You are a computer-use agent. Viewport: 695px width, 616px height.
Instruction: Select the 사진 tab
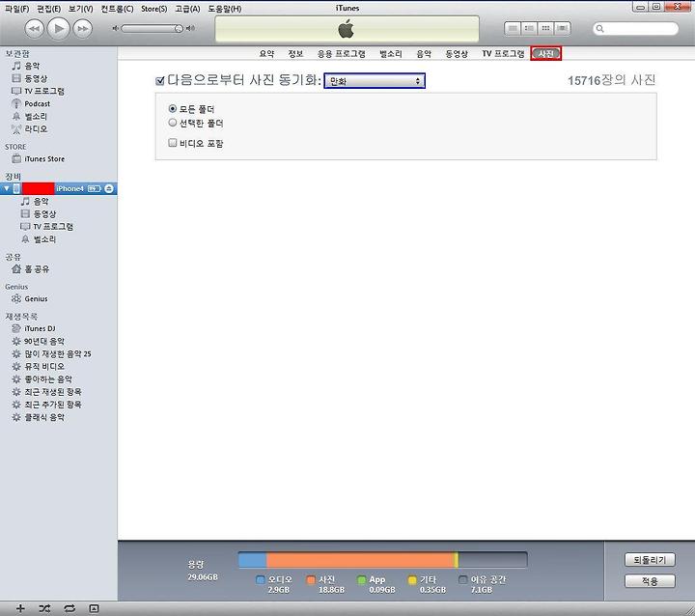pos(546,54)
